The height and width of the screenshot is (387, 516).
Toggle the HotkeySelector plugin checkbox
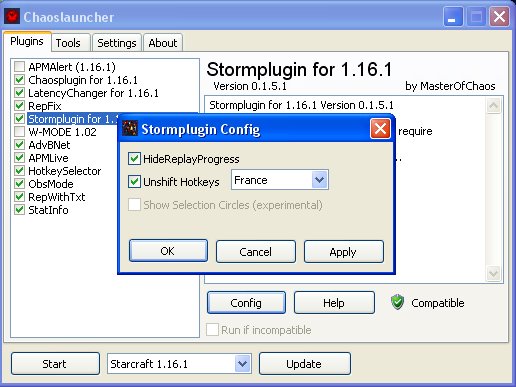[x=19, y=171]
